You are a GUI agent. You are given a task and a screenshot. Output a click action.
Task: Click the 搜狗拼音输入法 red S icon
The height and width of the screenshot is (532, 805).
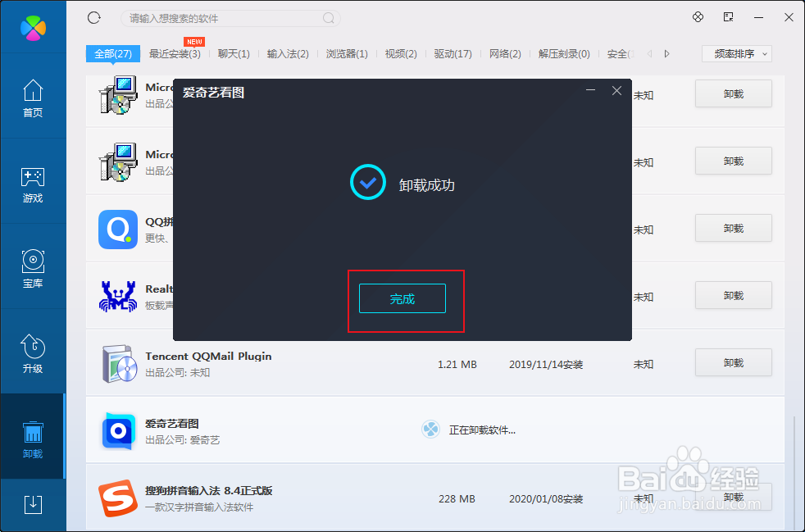pyautogui.click(x=117, y=498)
